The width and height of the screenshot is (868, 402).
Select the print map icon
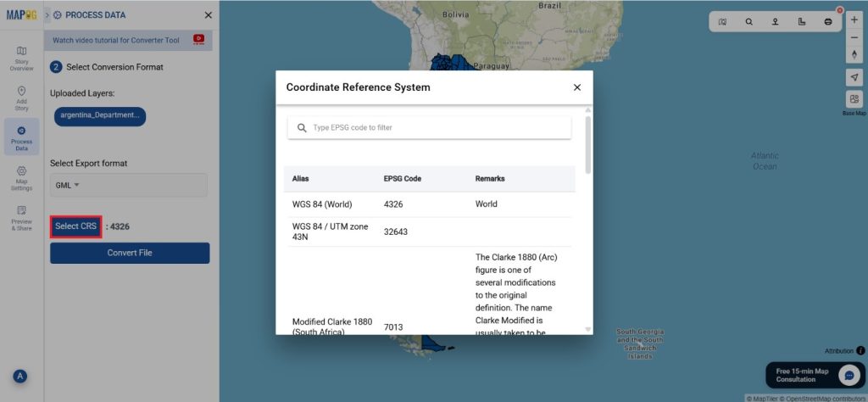[828, 22]
